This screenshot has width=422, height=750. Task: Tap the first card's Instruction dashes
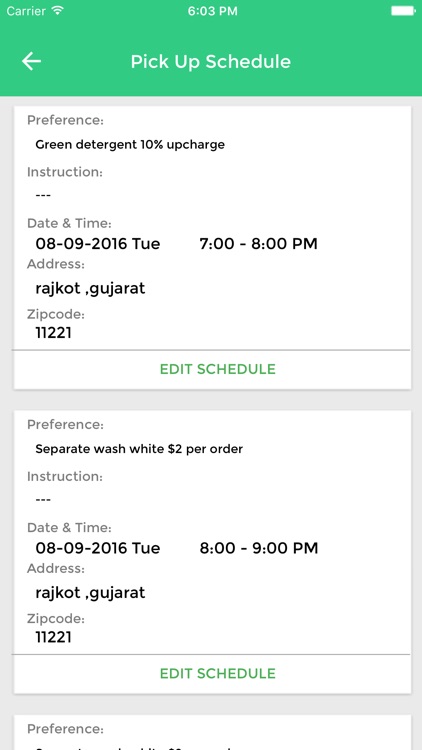pos(43,195)
